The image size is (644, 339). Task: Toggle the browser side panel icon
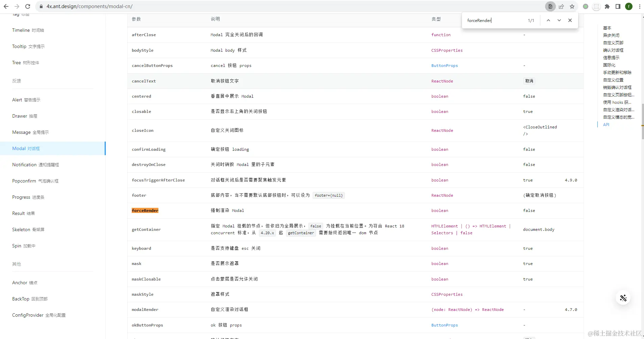tap(618, 6)
